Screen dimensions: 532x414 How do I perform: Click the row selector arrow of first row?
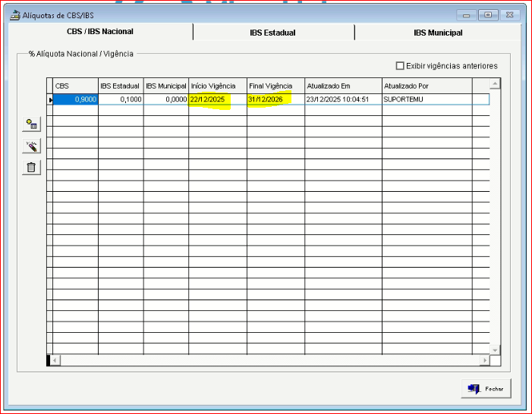point(50,99)
